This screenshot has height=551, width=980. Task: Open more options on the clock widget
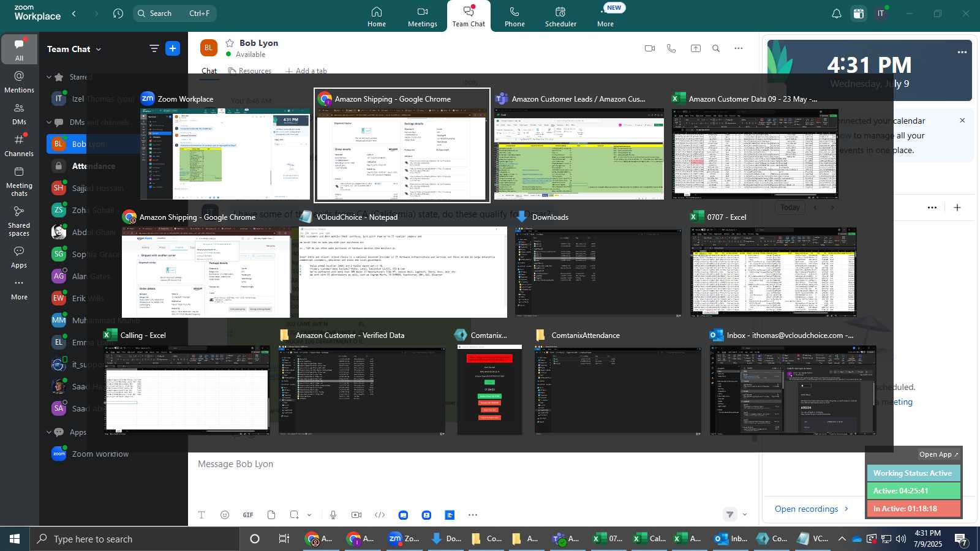pos(962,53)
